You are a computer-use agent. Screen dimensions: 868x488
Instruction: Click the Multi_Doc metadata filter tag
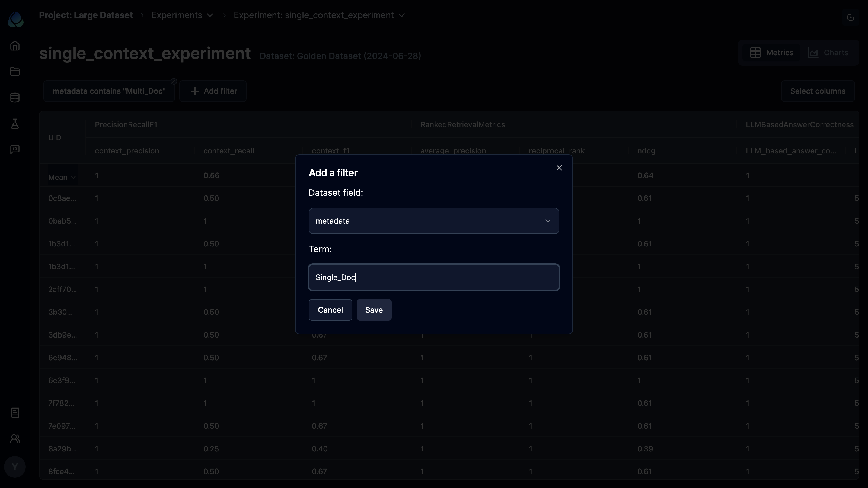[x=109, y=91]
